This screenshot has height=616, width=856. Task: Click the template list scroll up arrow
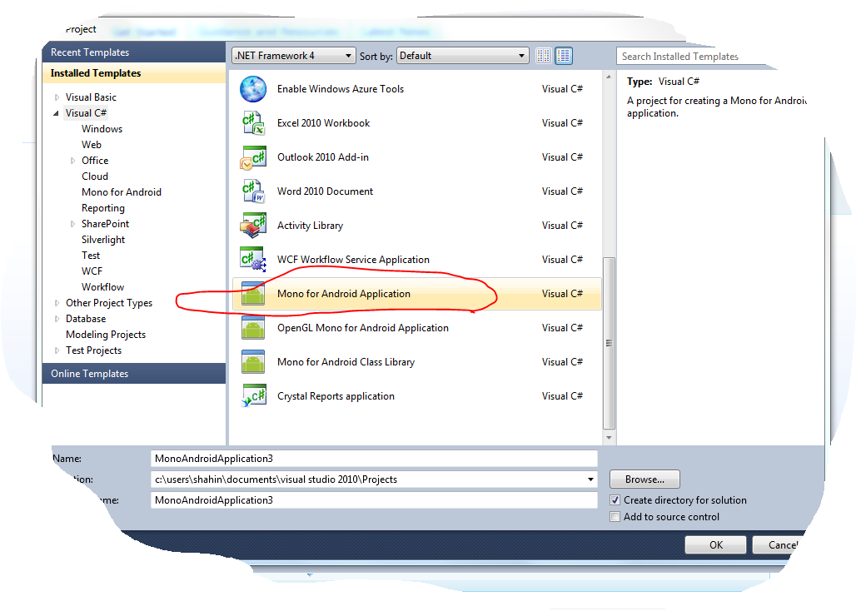(609, 77)
